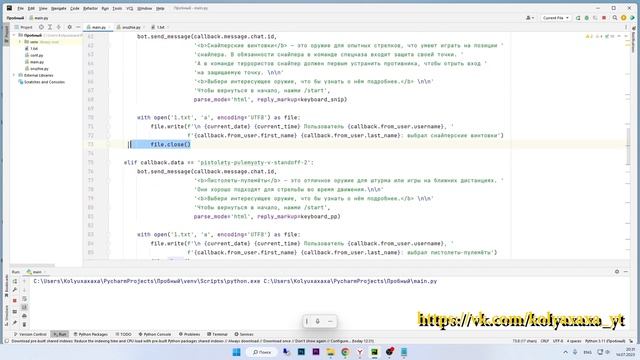Open the Edit menu
The width and height of the screenshot is (640, 360).
pyautogui.click(x=31, y=8)
